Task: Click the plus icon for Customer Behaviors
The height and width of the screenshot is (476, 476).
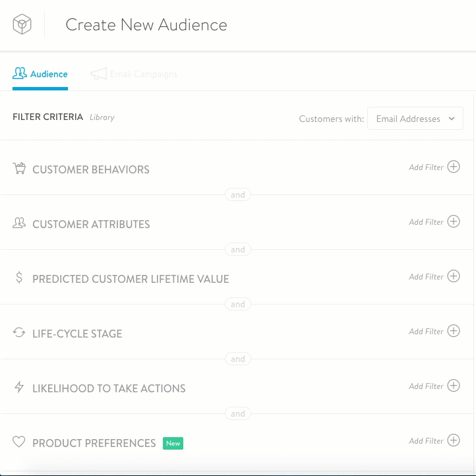Action: point(454,167)
